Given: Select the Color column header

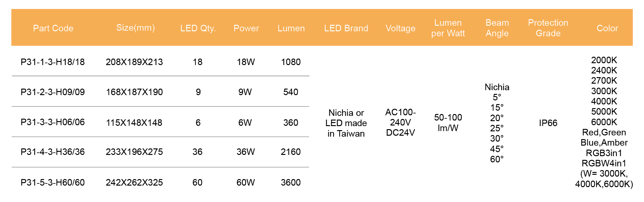Looking at the screenshot, I should point(607,28).
